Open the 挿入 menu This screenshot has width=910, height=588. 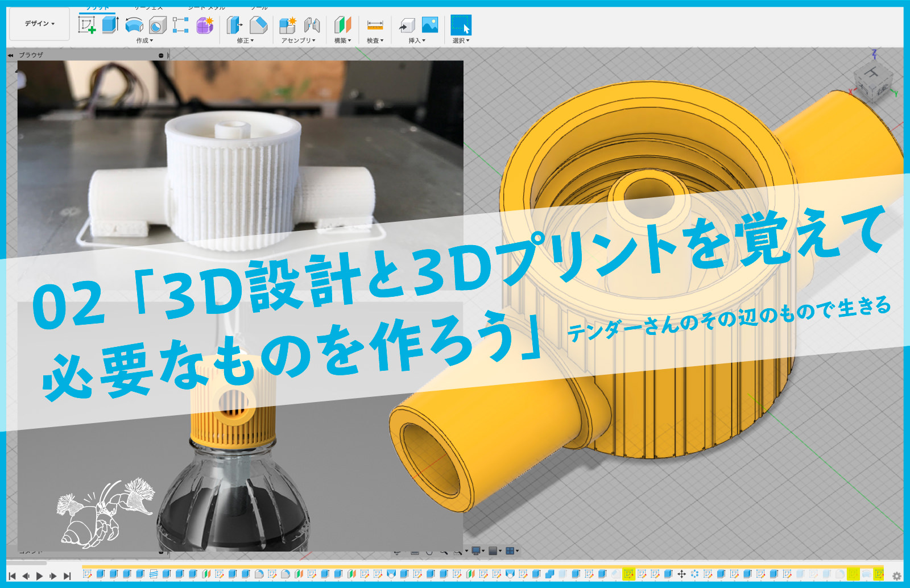point(416,40)
